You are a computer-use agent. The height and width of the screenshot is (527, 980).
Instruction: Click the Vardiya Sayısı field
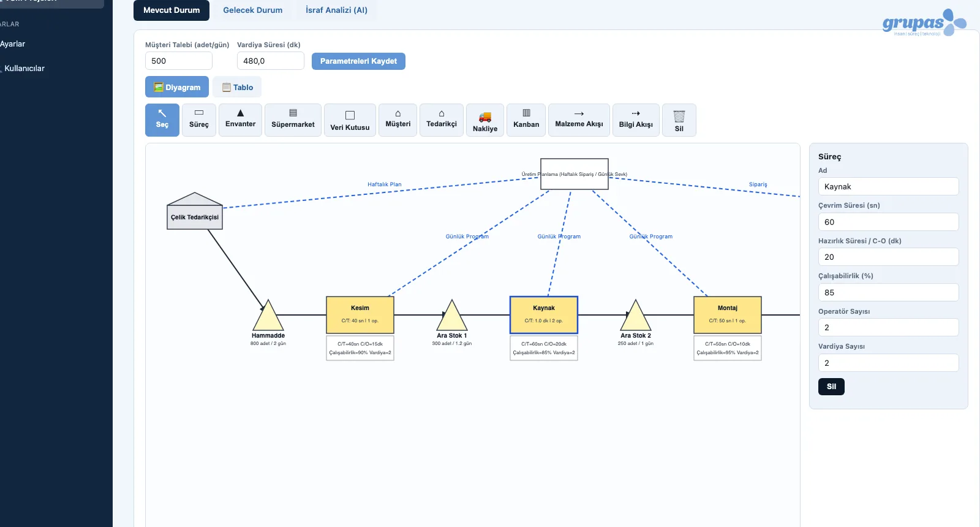point(889,363)
